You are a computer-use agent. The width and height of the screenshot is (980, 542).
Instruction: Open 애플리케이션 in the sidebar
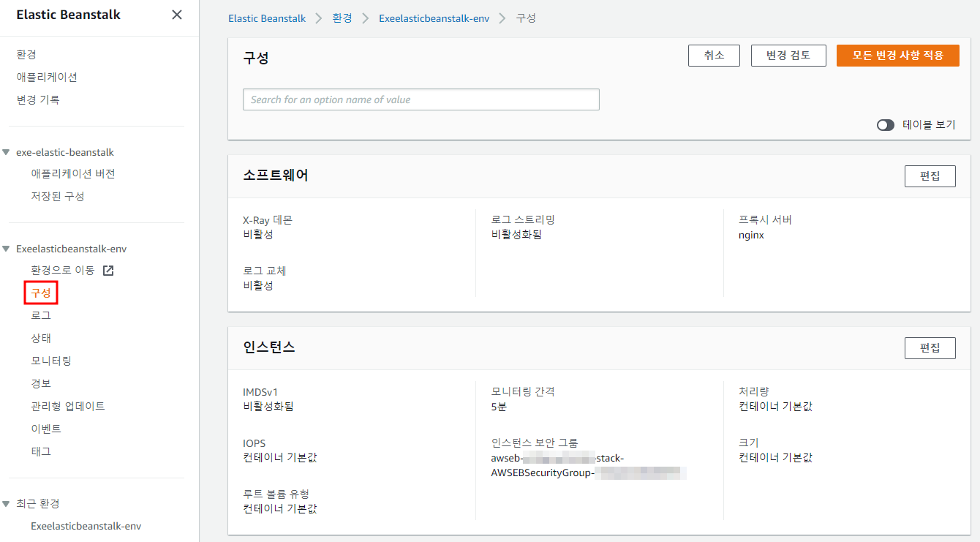(47, 77)
